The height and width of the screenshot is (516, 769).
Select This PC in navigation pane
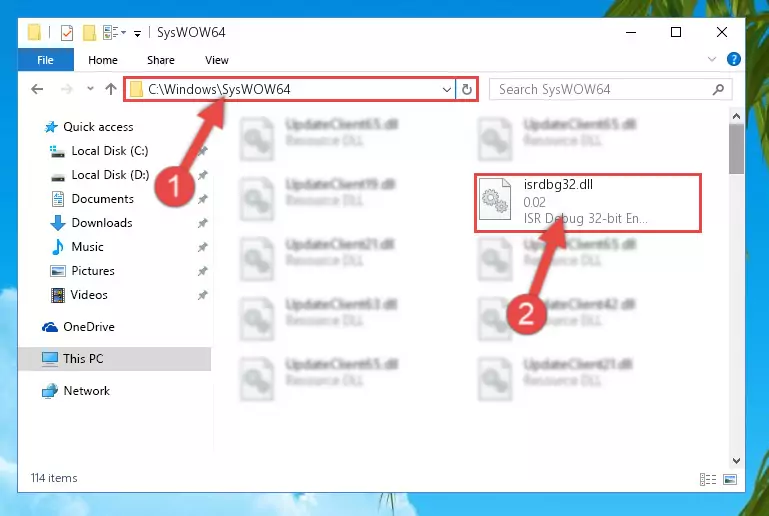[x=114, y=359]
